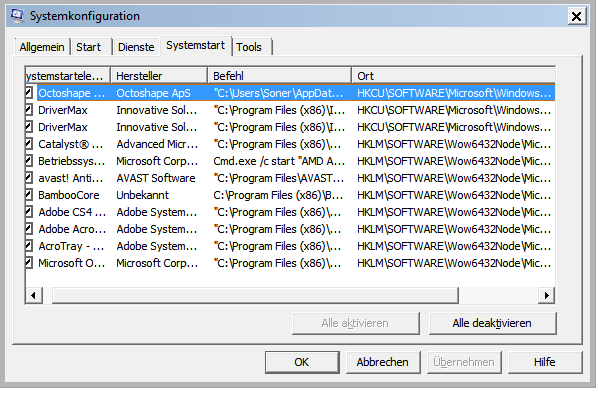Screen dimensions: 598x394
Task: Close the Systemkonfiguration dialog
Action: (577, 16)
